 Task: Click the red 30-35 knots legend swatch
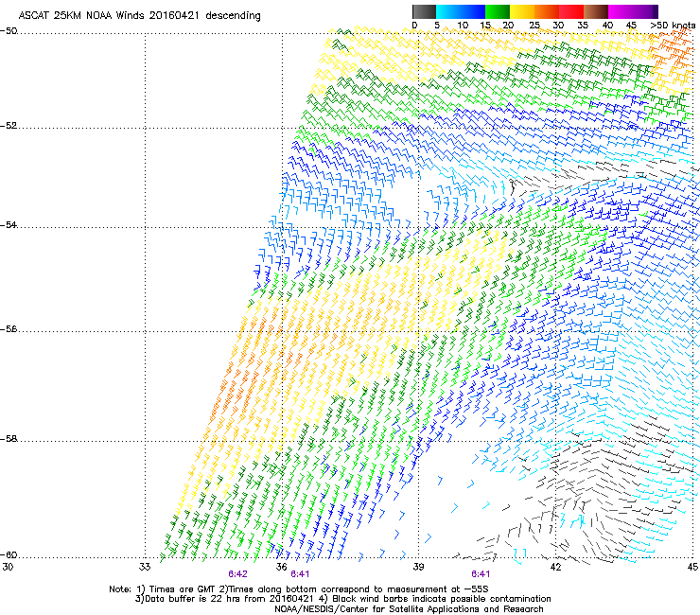pyautogui.click(x=571, y=11)
